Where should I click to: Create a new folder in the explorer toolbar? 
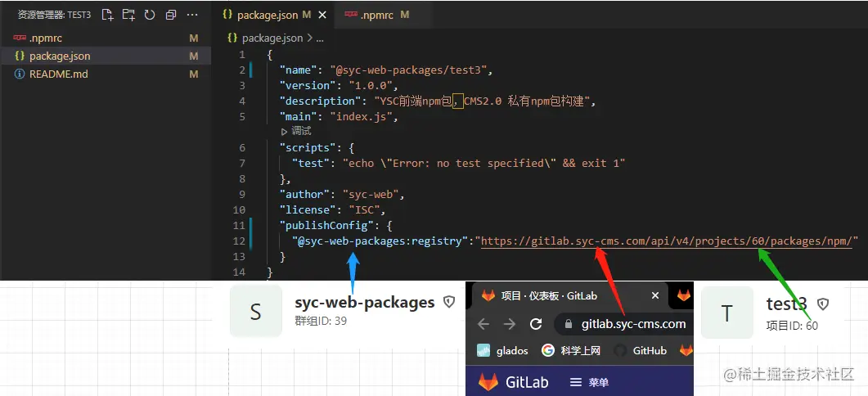[128, 15]
